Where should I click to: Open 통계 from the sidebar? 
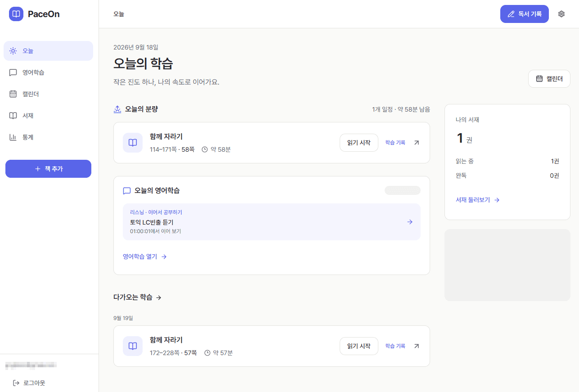tap(48, 137)
